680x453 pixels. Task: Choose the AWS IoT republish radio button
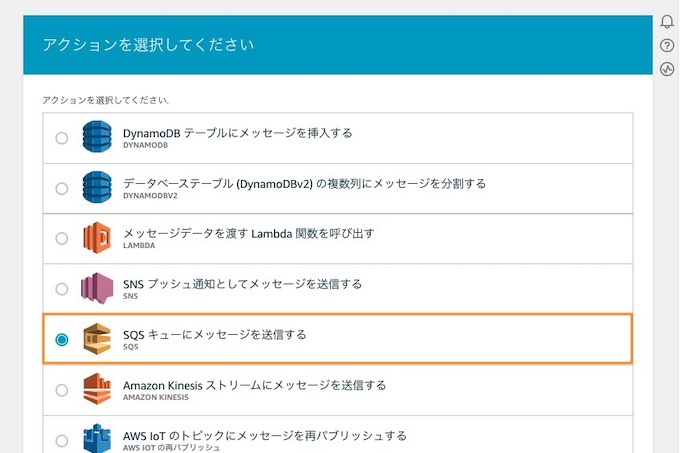(62, 441)
